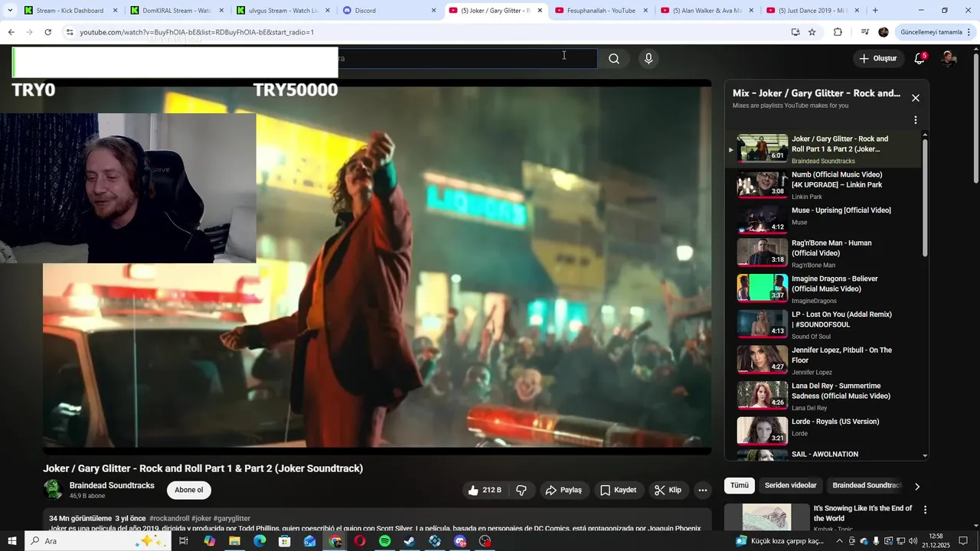Viewport: 980px width, 551px height.
Task: Open Spotify from the taskbar
Action: click(384, 541)
